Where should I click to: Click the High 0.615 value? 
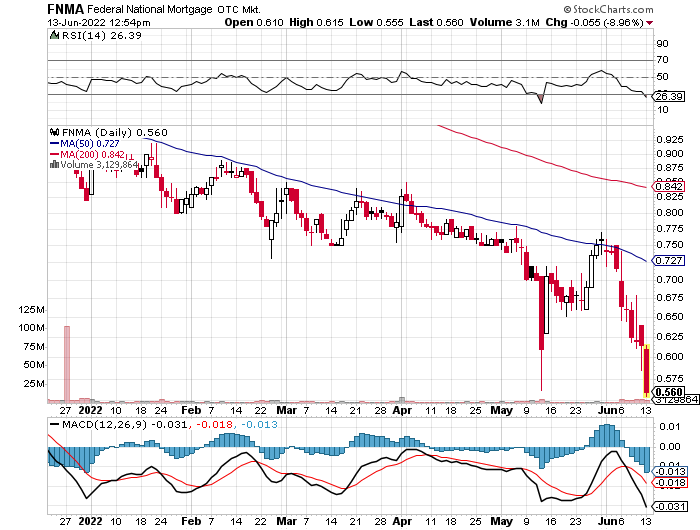[x=316, y=22]
